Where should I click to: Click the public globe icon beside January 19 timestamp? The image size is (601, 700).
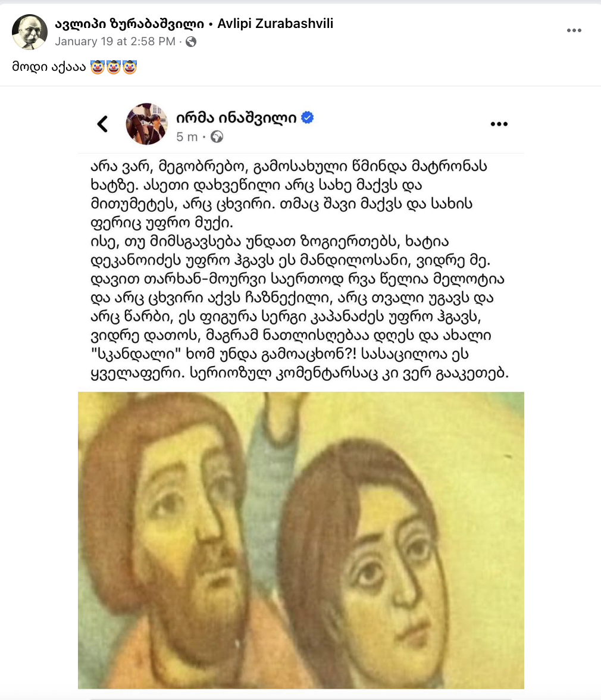coord(191,42)
